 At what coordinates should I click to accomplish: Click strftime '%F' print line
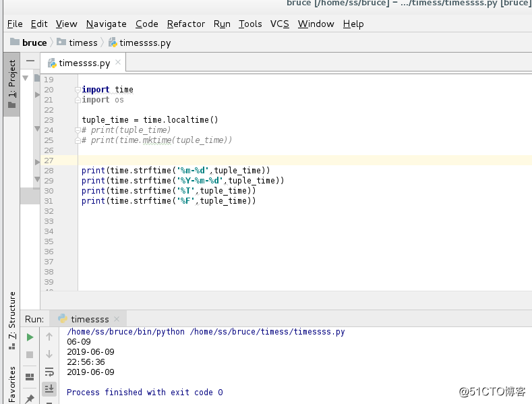coord(169,201)
